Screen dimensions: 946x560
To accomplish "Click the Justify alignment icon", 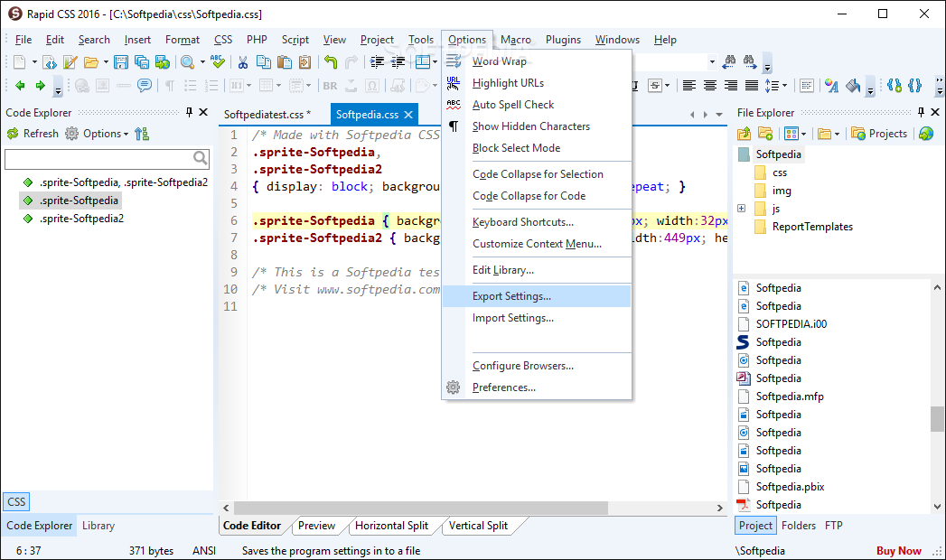I will coord(751,86).
